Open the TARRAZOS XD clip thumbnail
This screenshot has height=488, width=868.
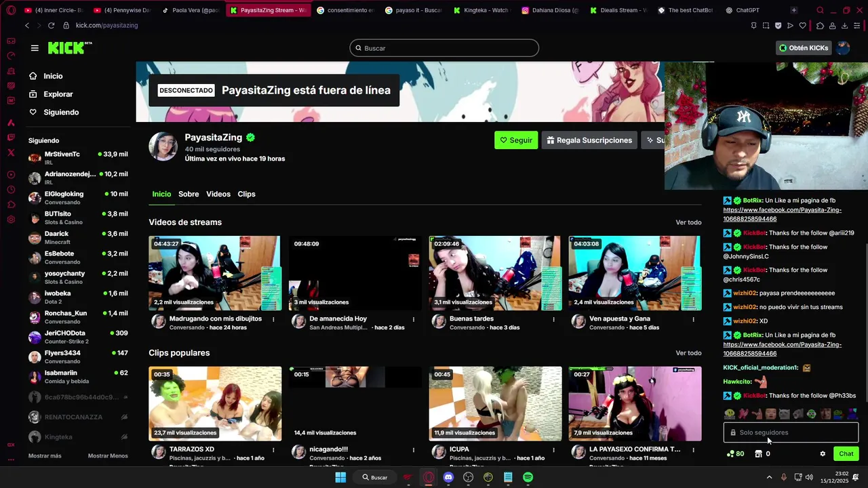pos(214,404)
